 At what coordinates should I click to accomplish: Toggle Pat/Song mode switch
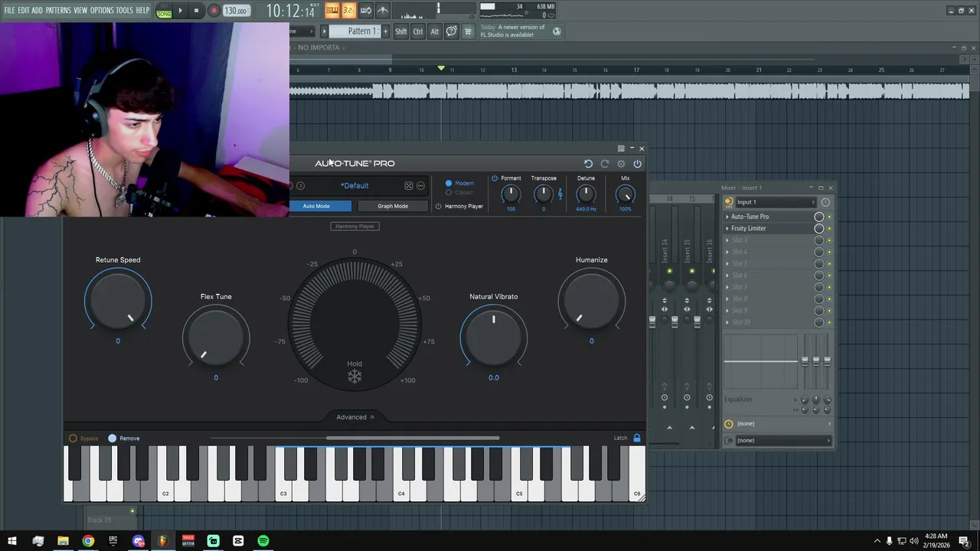164,11
